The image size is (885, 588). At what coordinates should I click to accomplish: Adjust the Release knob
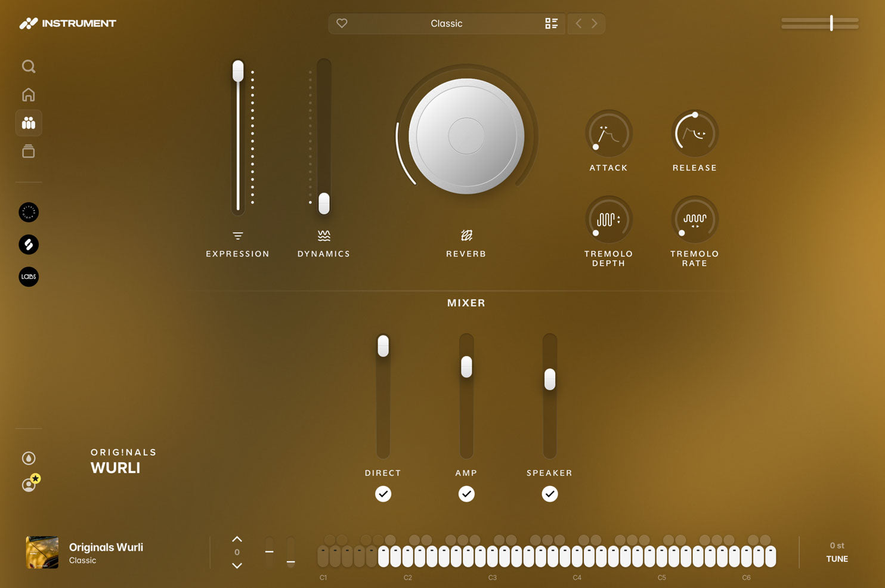[x=695, y=134]
